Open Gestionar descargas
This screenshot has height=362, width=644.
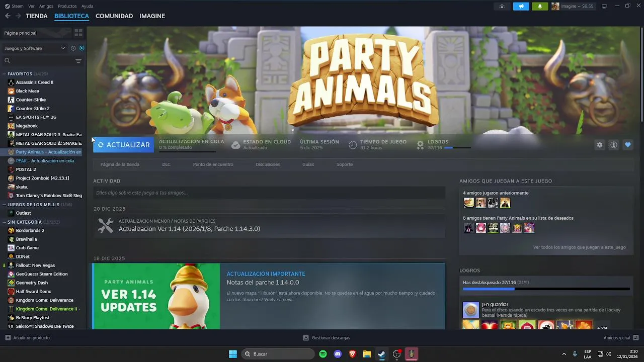point(327,338)
